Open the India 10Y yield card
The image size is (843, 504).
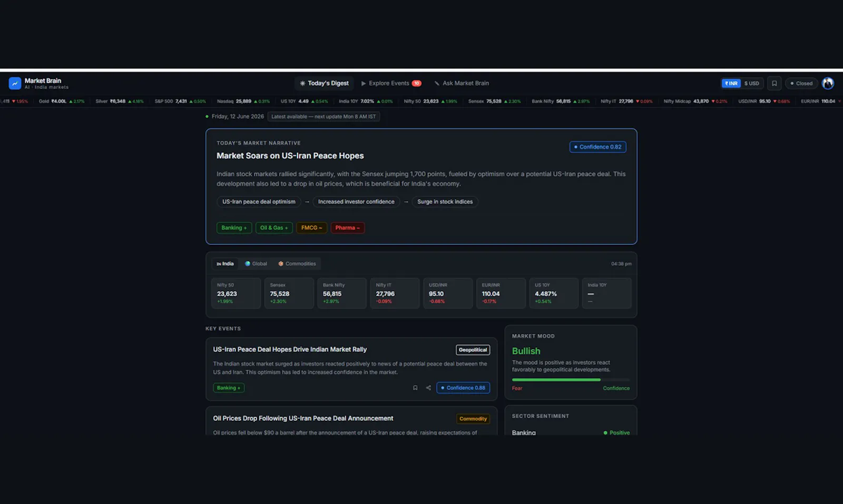pyautogui.click(x=606, y=293)
